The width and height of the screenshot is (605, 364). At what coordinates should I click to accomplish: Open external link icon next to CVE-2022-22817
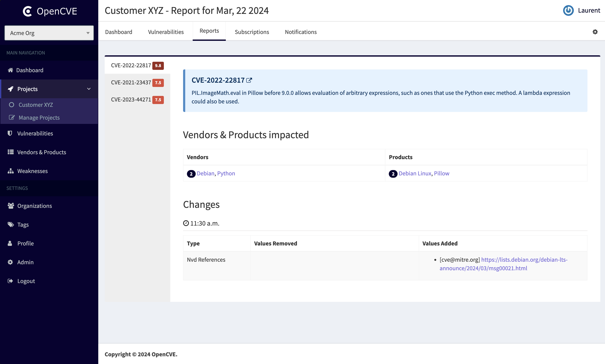coord(249,80)
